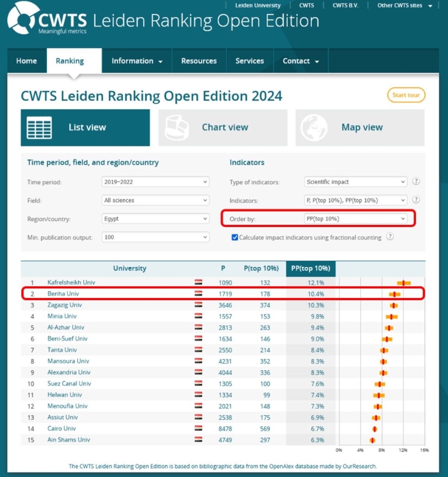The width and height of the screenshot is (448, 477).
Task: Click Egypt flag in Zagazig Univ row
Action: click(199, 305)
